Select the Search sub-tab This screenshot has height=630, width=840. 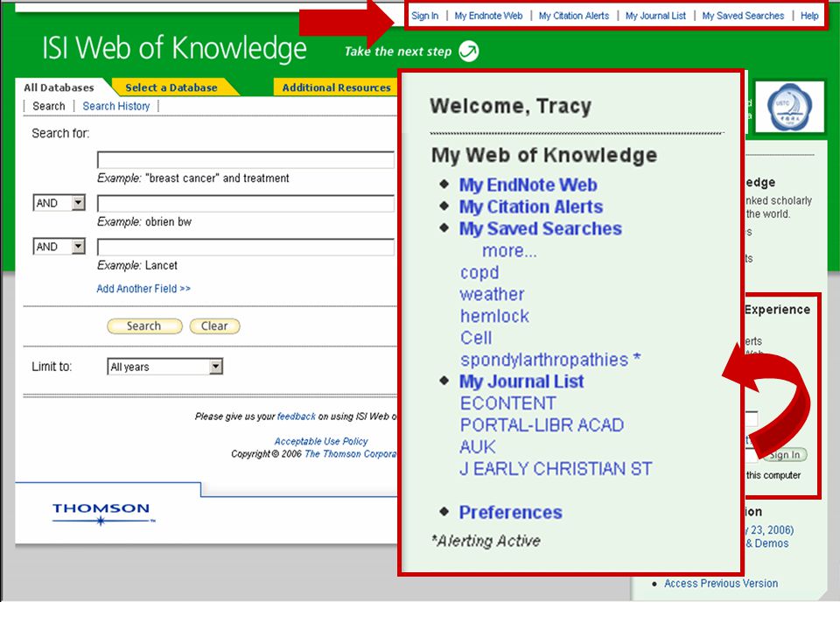click(x=49, y=106)
